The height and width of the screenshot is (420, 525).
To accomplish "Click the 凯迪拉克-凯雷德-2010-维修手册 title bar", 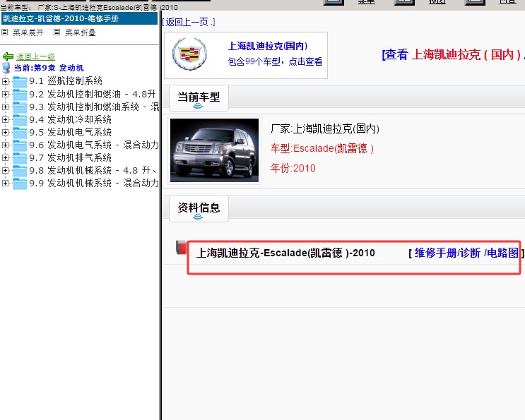I will pos(79,18).
